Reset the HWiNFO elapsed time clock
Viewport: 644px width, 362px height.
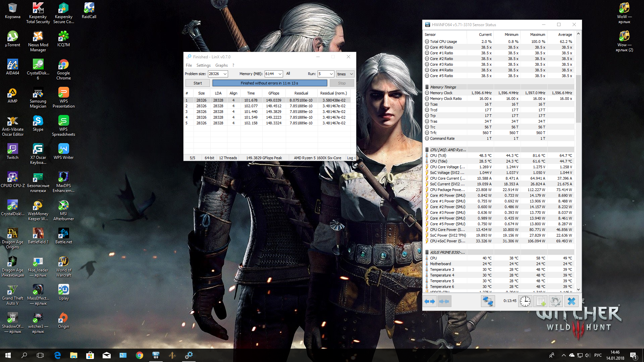pyautogui.click(x=525, y=301)
